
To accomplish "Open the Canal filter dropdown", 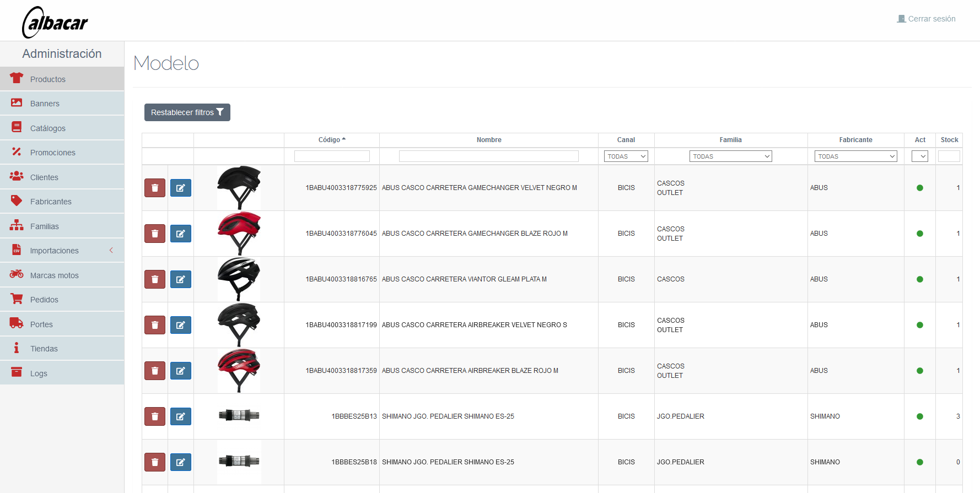I will pyautogui.click(x=626, y=156).
